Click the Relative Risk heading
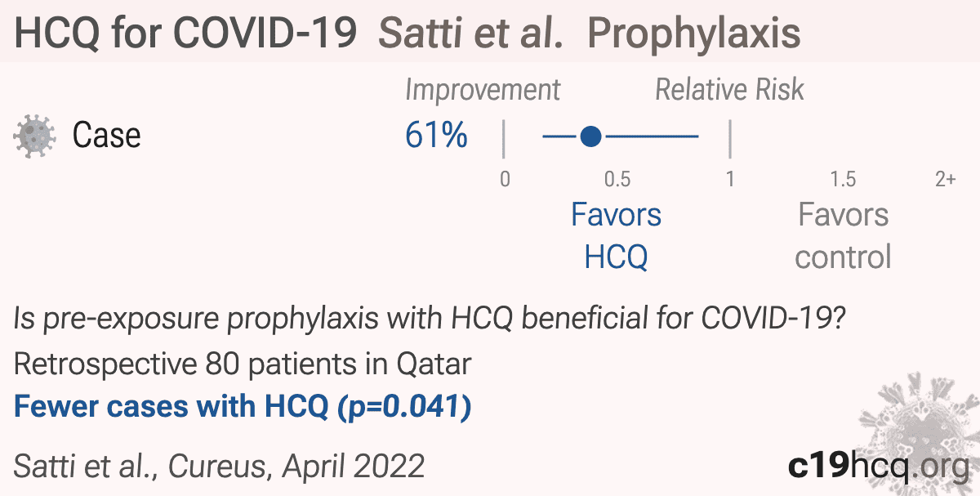The height and width of the screenshot is (496, 980). pos(730,90)
